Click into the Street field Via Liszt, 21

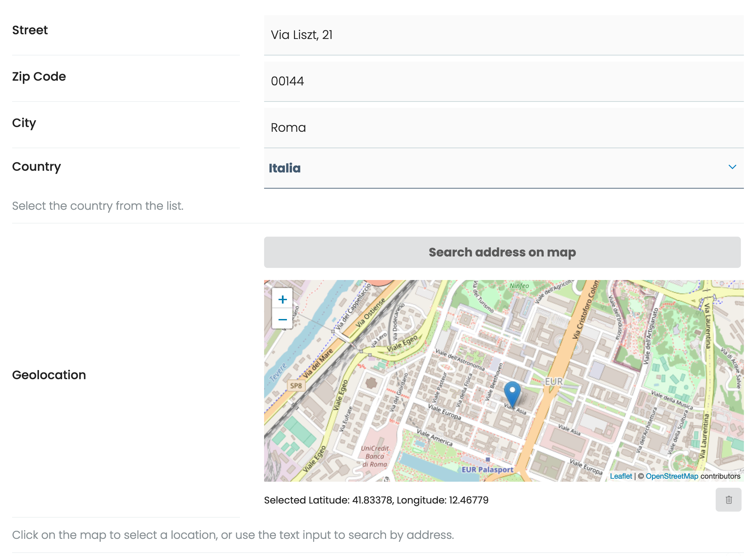pyautogui.click(x=504, y=35)
